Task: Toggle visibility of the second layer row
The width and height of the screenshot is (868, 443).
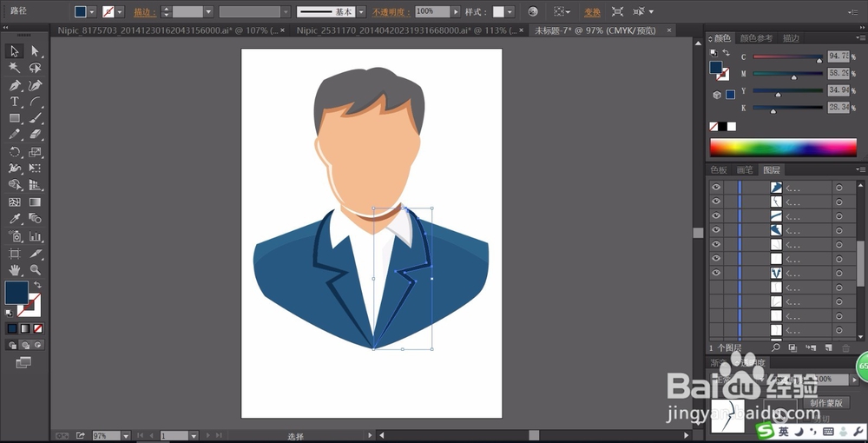Action: coord(716,202)
